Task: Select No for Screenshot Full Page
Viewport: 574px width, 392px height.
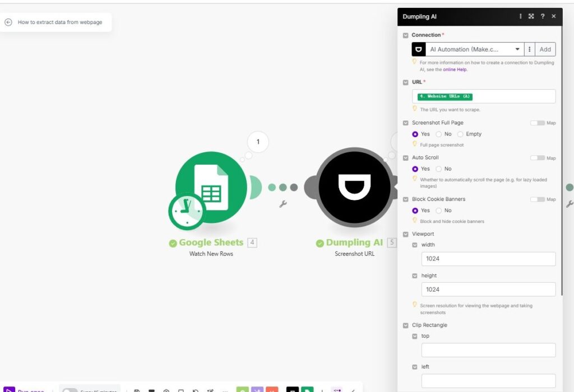Action: (x=439, y=134)
